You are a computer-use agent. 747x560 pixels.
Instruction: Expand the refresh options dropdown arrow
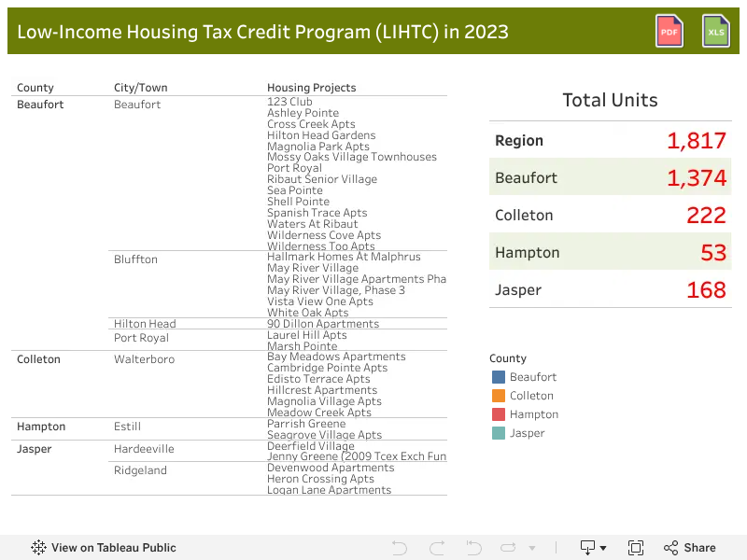click(532, 548)
